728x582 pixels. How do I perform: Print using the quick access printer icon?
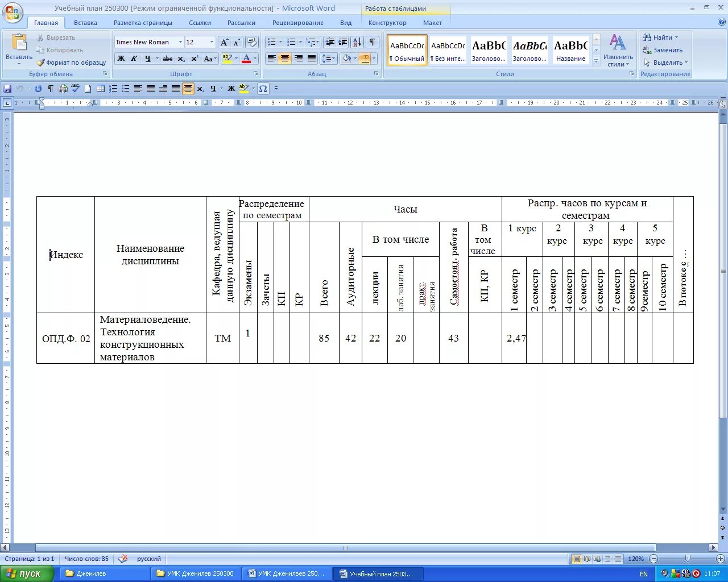click(63, 89)
